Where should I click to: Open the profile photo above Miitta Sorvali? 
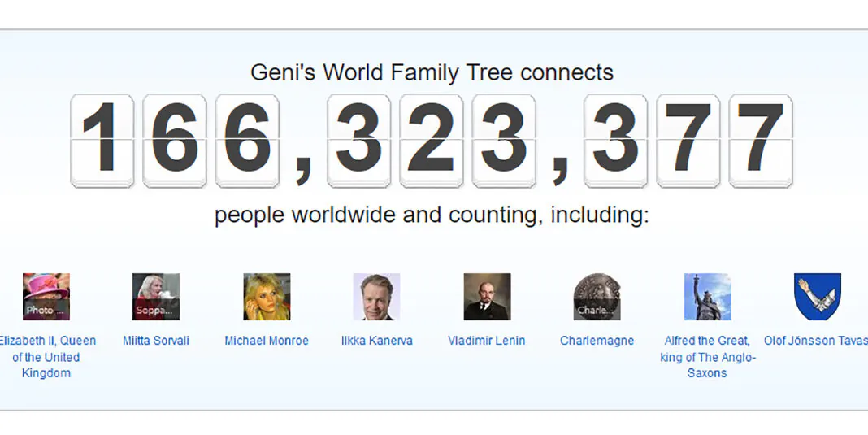pos(156,297)
